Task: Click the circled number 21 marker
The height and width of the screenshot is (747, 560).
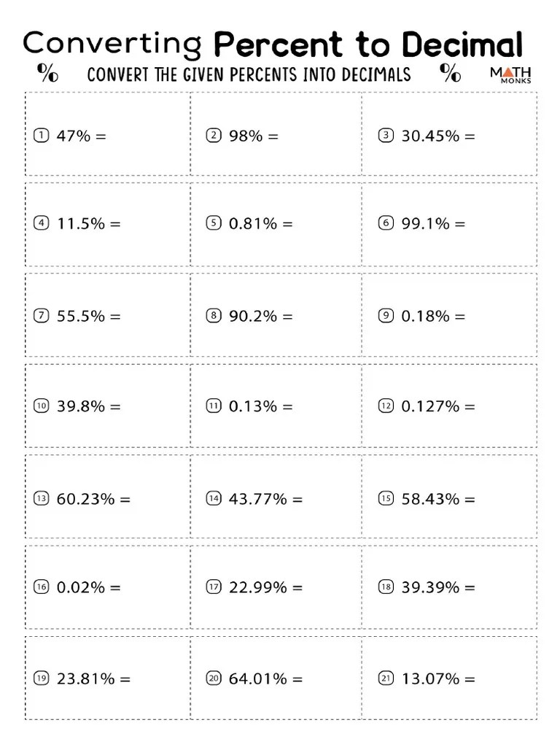Action: coord(386,679)
